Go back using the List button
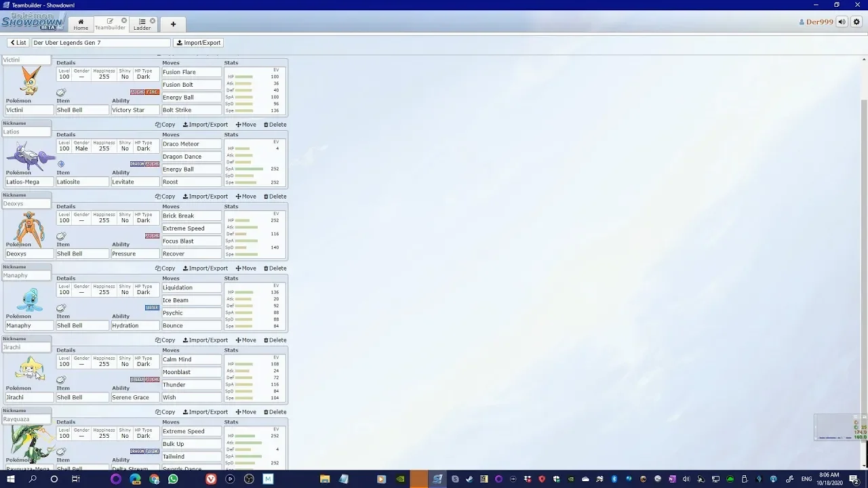The height and width of the screenshot is (488, 868). click(18, 43)
